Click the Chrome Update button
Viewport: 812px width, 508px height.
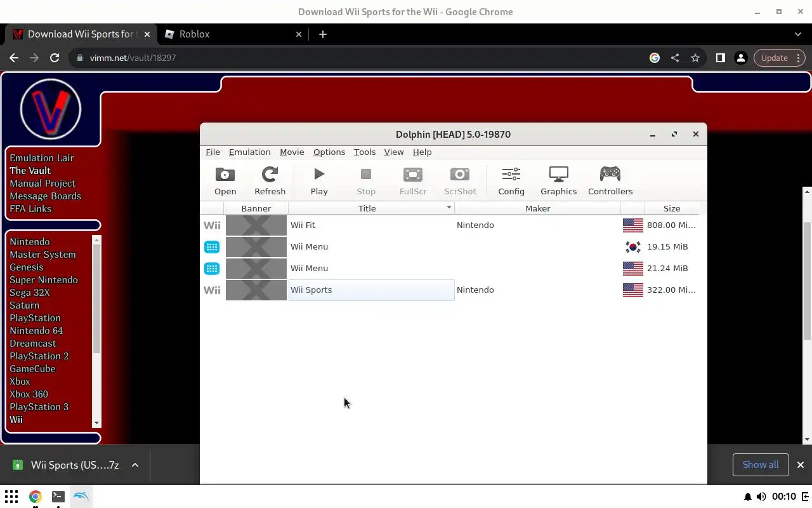coord(780,58)
